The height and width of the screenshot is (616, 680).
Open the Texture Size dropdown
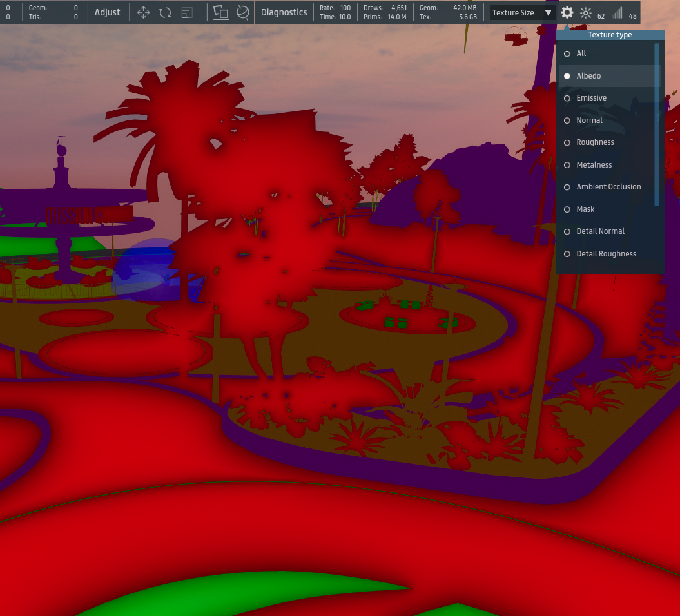click(522, 13)
